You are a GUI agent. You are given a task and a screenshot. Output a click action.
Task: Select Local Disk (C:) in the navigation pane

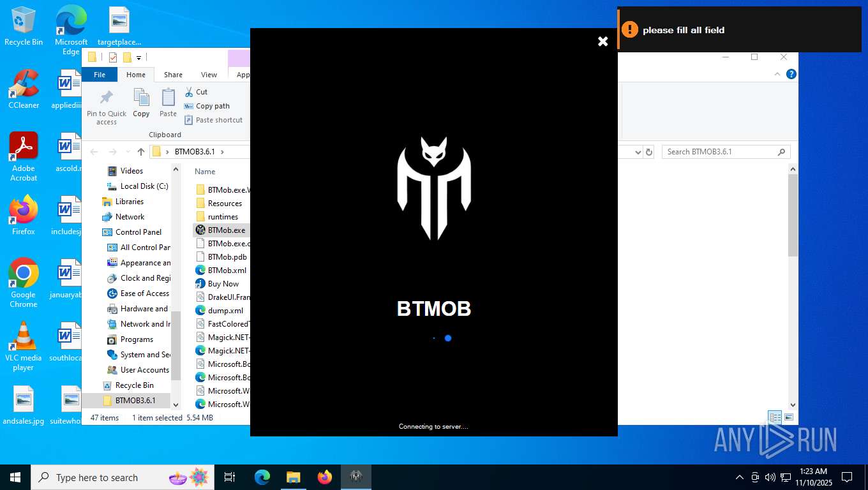coord(137,186)
